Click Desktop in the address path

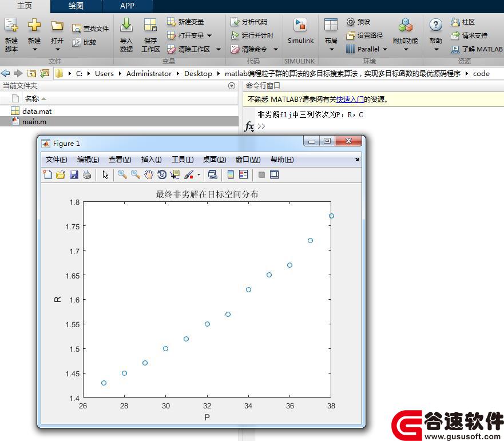[198, 74]
